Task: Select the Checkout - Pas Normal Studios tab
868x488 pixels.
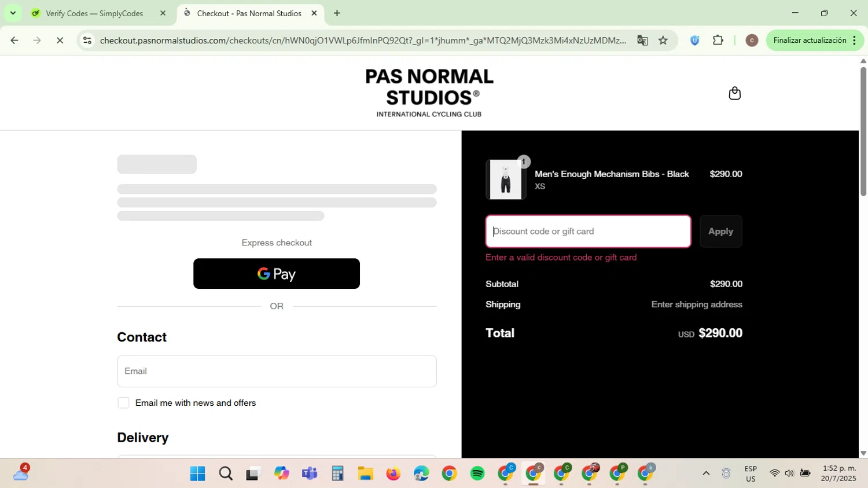Action: click(x=249, y=13)
